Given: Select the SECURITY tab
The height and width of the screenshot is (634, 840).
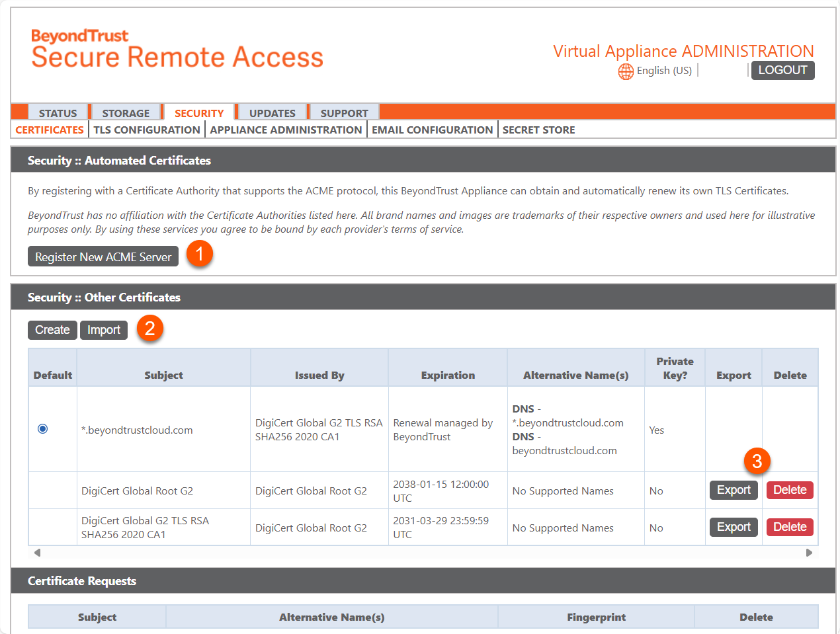Looking at the screenshot, I should coord(199,113).
